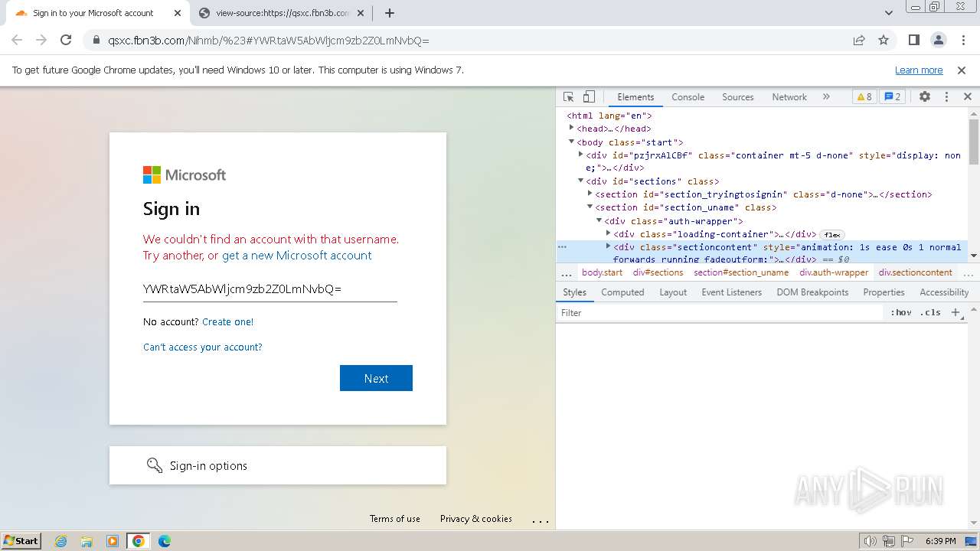This screenshot has height=551, width=980.
Task: Click the share page icon in address bar
Action: pos(859,41)
